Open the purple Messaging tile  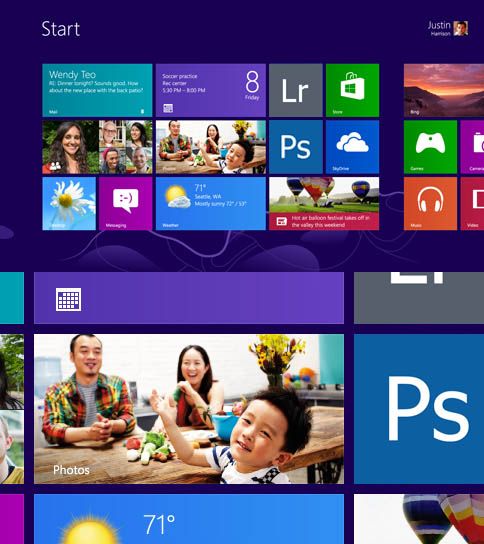point(126,204)
